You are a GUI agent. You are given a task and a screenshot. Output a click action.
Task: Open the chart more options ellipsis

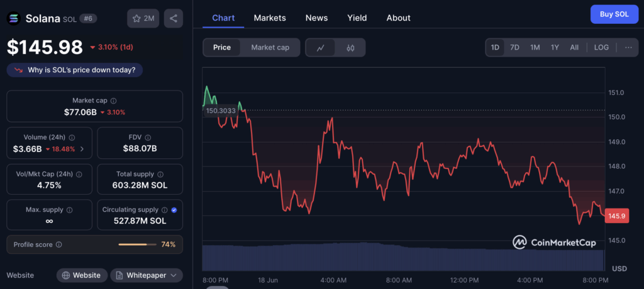pos(628,47)
